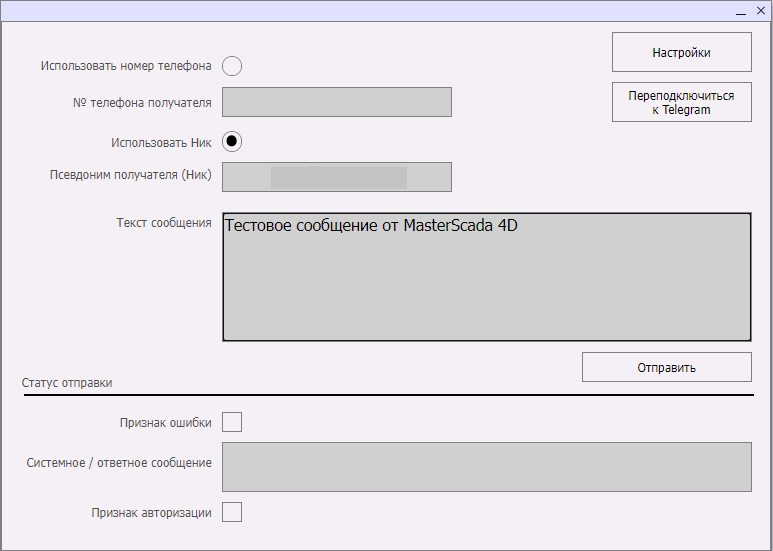Click the 'Системное / ответное сообщение' label text
The width and height of the screenshot is (773, 551).
point(119,463)
